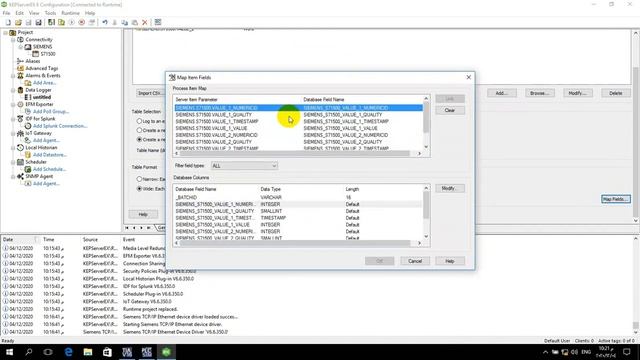Click the Undo arrow toolbar icon
This screenshot has height=360, width=640.
(105, 22)
